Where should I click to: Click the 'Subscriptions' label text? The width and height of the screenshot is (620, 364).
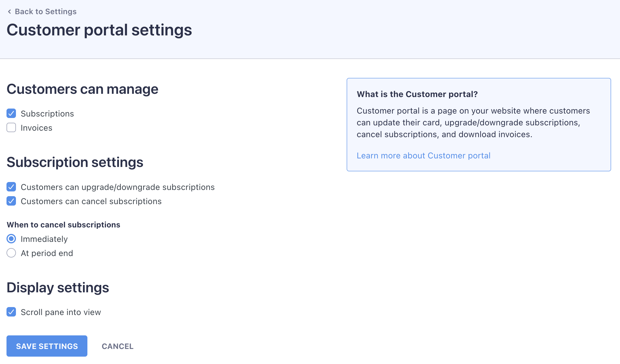click(x=47, y=114)
